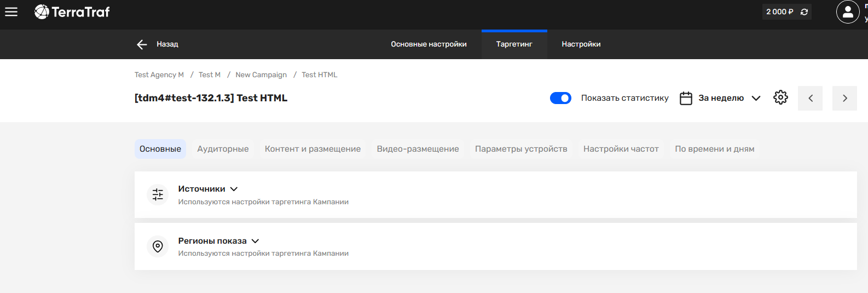Click the [tdm4#test-132.1.3] Test HTML title

pos(211,98)
